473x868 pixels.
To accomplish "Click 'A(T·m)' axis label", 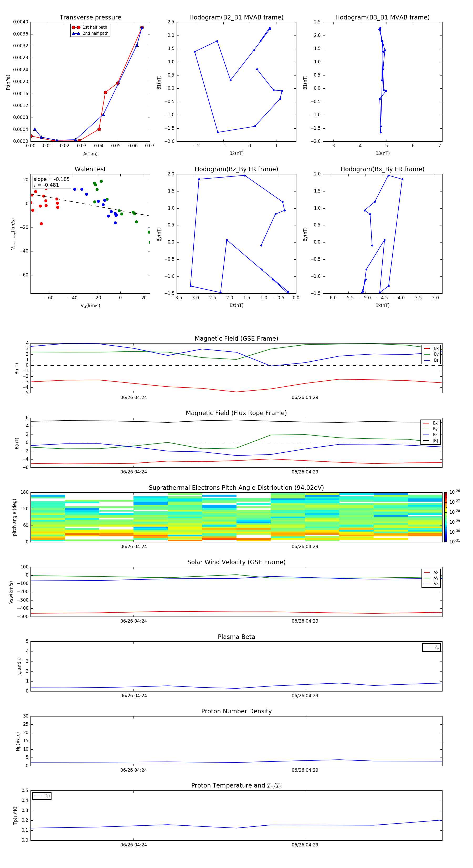I will 90,154.
